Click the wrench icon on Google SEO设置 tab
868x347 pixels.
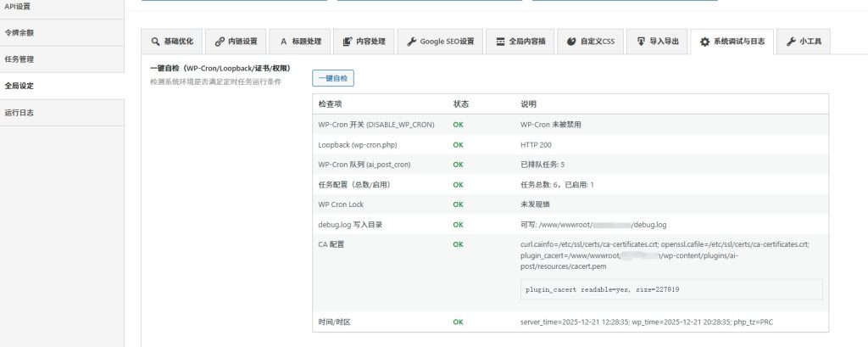pos(411,42)
